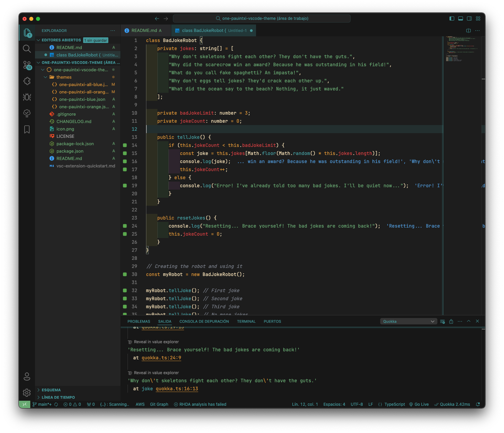The width and height of the screenshot is (504, 433).
Task: Click the workspace search field in title bar
Action: click(262, 18)
